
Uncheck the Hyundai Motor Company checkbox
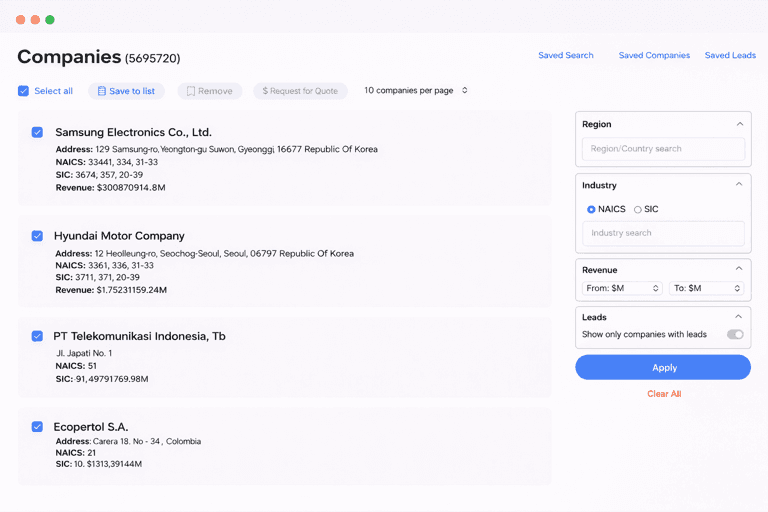click(x=37, y=236)
